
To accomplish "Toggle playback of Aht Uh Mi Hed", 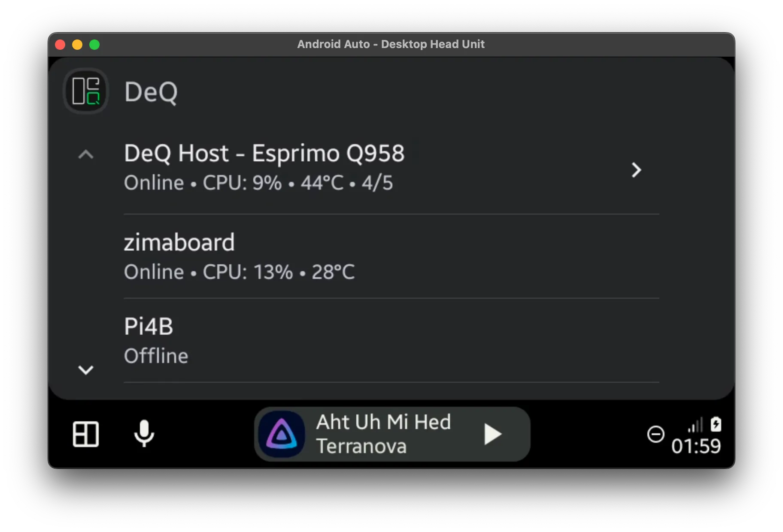I will (492, 434).
